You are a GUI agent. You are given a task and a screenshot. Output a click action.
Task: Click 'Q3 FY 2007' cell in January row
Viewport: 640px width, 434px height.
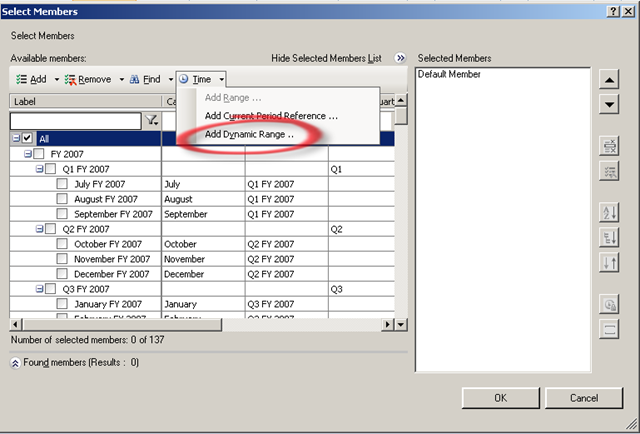click(x=287, y=304)
